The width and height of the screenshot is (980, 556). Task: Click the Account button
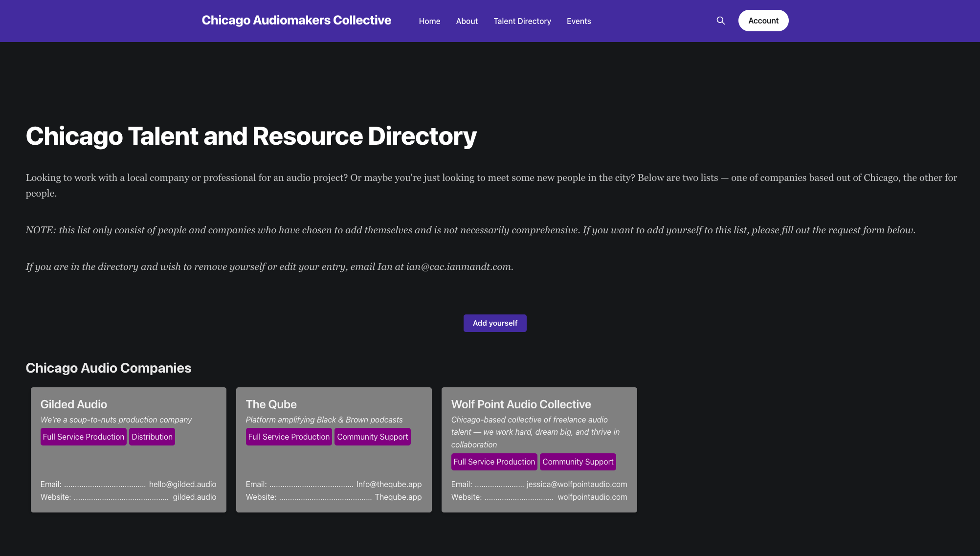(763, 21)
